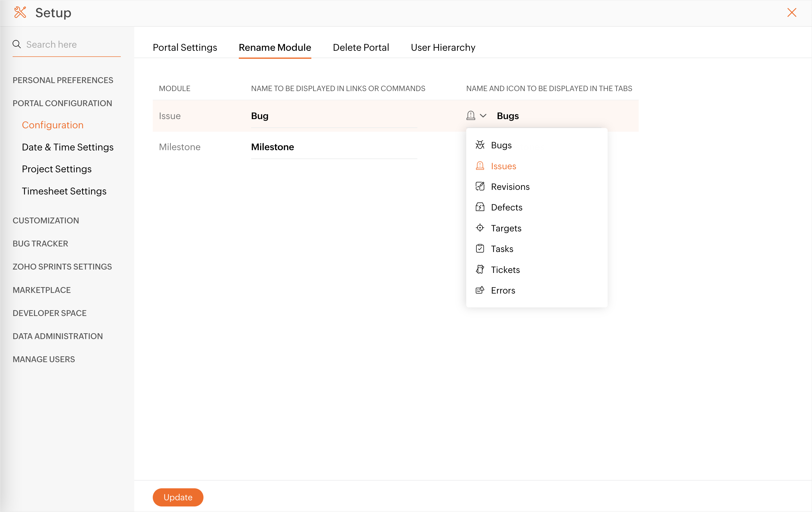
Task: Click the Update button
Action: pos(178,497)
